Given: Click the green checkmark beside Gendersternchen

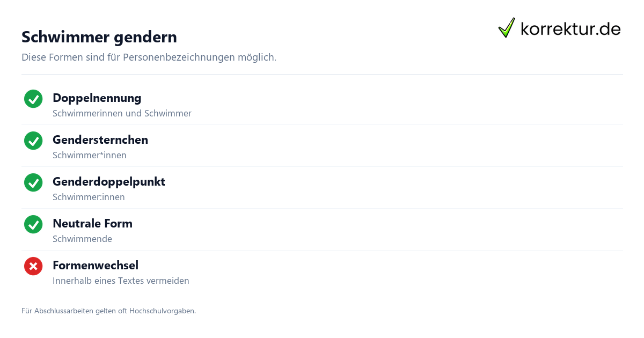Looking at the screenshot, I should pyautogui.click(x=33, y=141).
